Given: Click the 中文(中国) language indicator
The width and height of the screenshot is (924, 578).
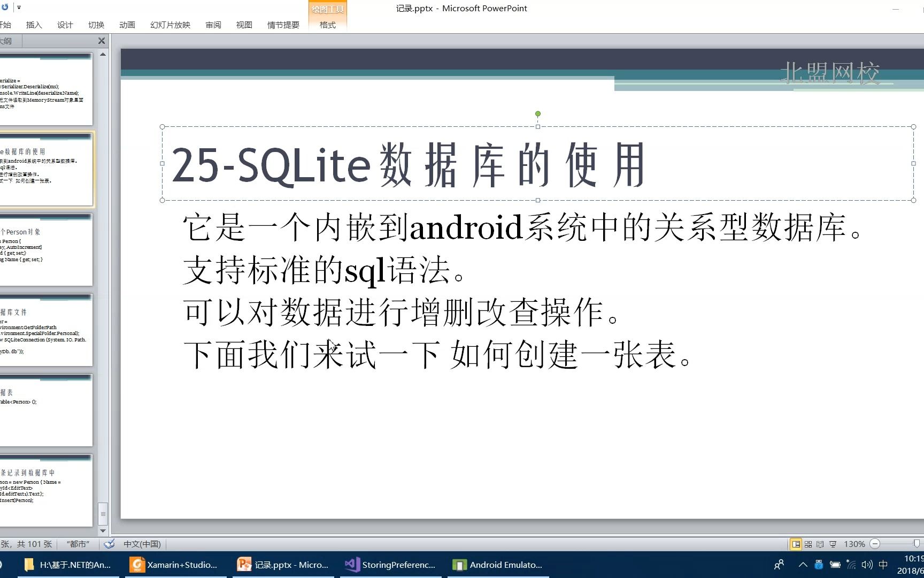Looking at the screenshot, I should [142, 544].
